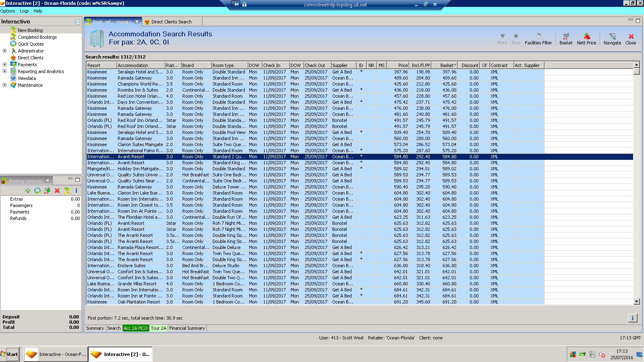Maximize the Booking contents panel
Image resolution: width=644 pixels, height=362 pixels.
(x=78, y=179)
